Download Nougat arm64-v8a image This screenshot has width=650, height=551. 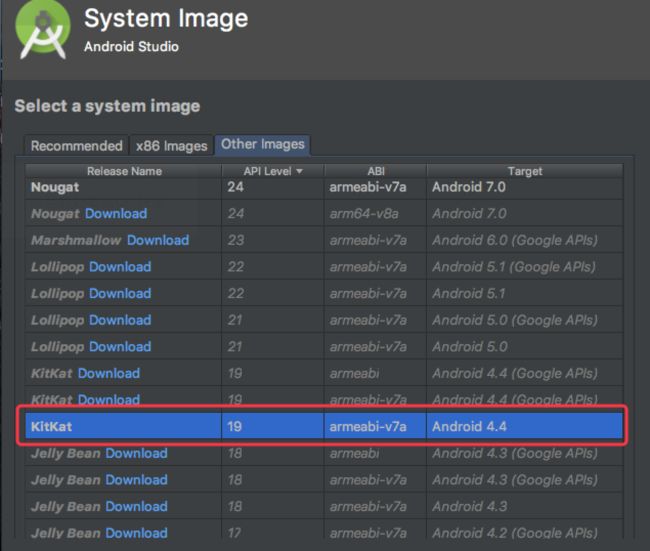(x=116, y=214)
